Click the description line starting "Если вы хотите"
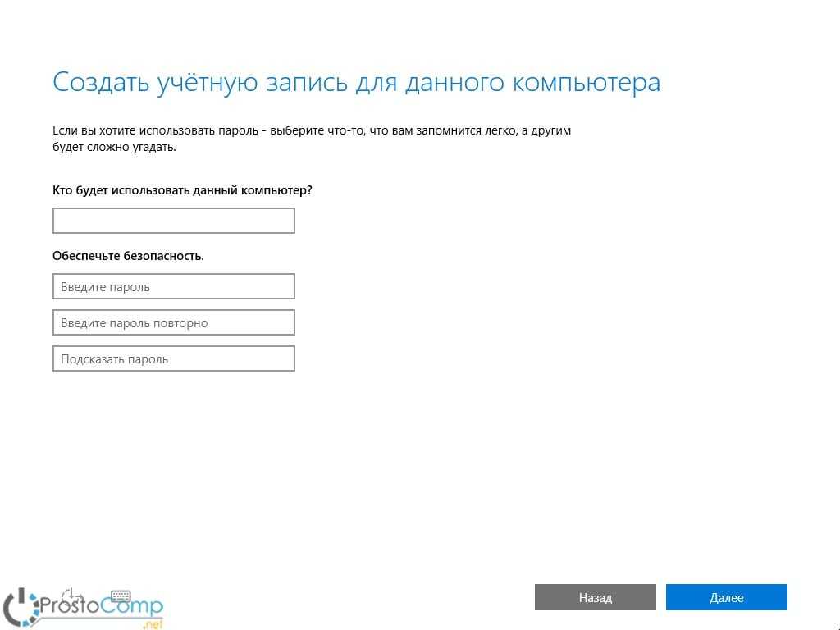 (312, 131)
